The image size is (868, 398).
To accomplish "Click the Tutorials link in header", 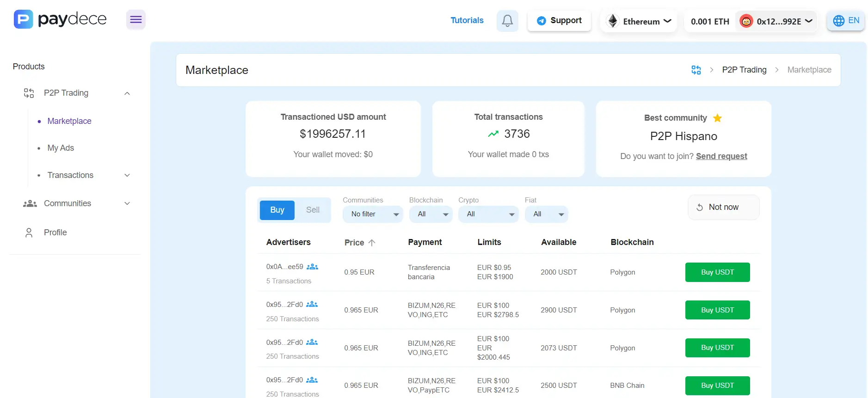I will (467, 20).
